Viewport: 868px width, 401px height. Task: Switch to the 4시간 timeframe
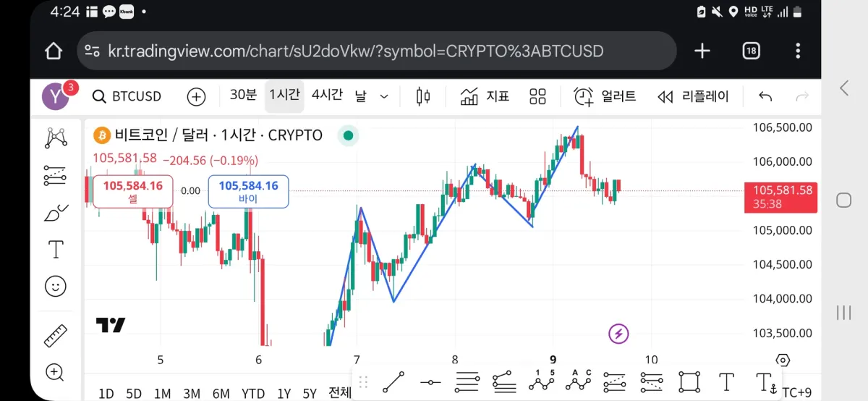click(327, 96)
